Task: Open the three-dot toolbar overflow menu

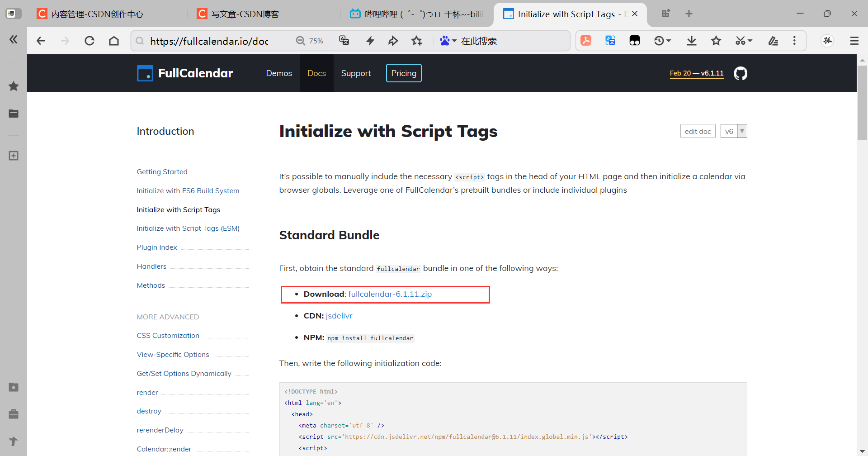Action: 794,41
